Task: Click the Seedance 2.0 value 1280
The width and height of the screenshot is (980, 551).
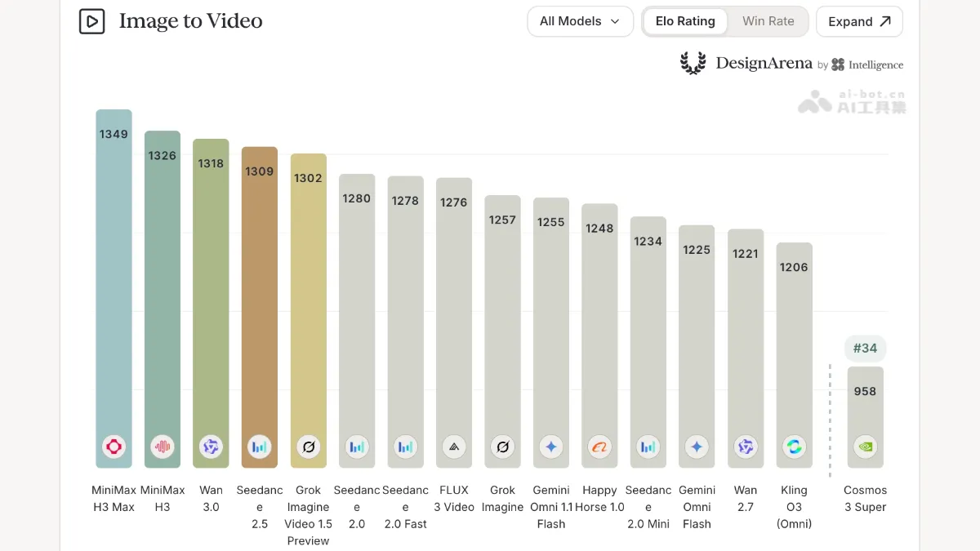Action: pos(357,198)
